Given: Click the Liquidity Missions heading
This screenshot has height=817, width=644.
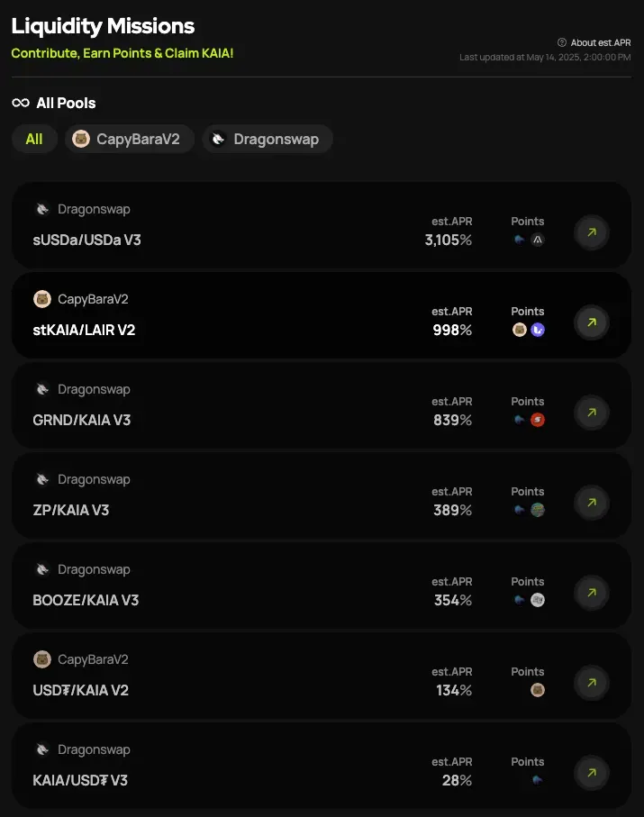Looking at the screenshot, I should [103, 26].
